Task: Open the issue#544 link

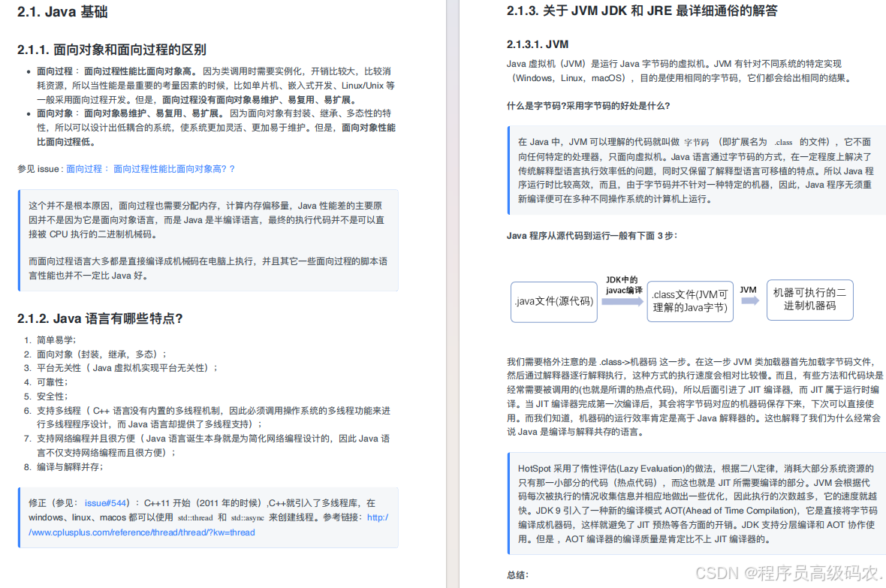Action: tap(105, 503)
